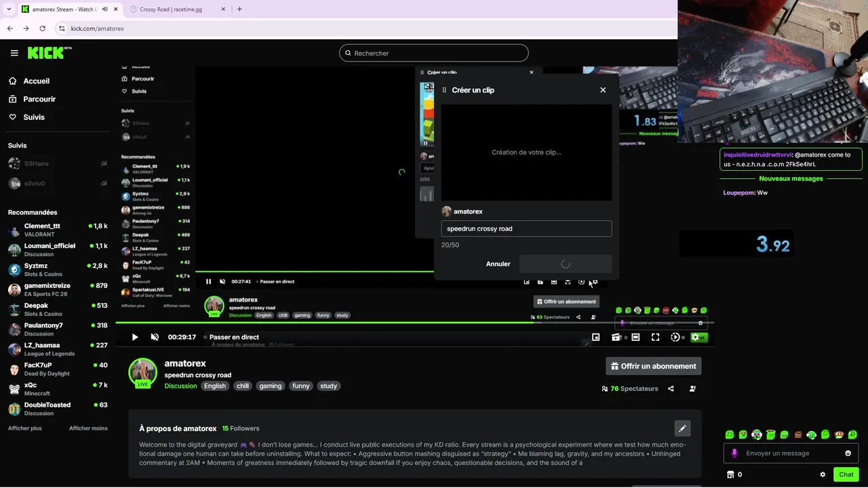View site information icon in address bar

pyautogui.click(x=62, y=28)
